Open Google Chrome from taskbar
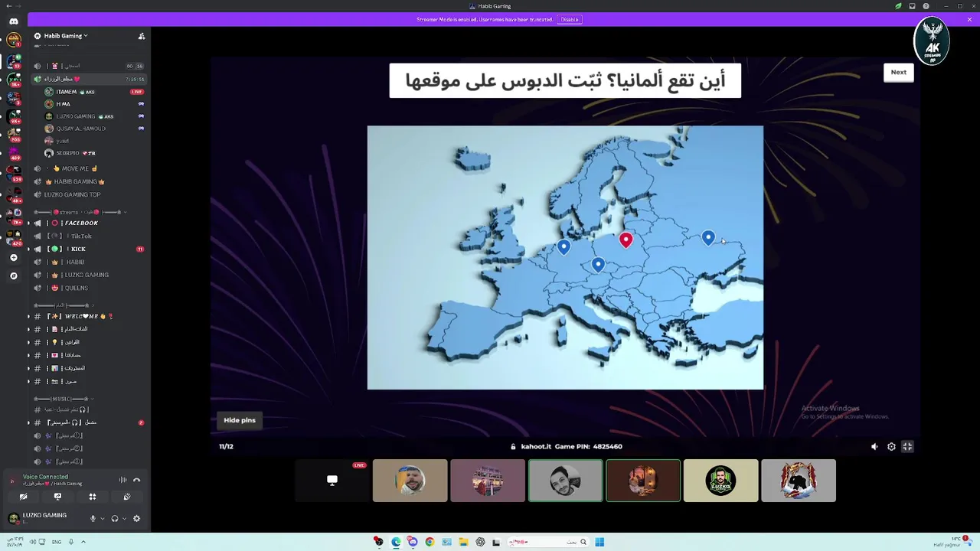The image size is (980, 551). 430,542
